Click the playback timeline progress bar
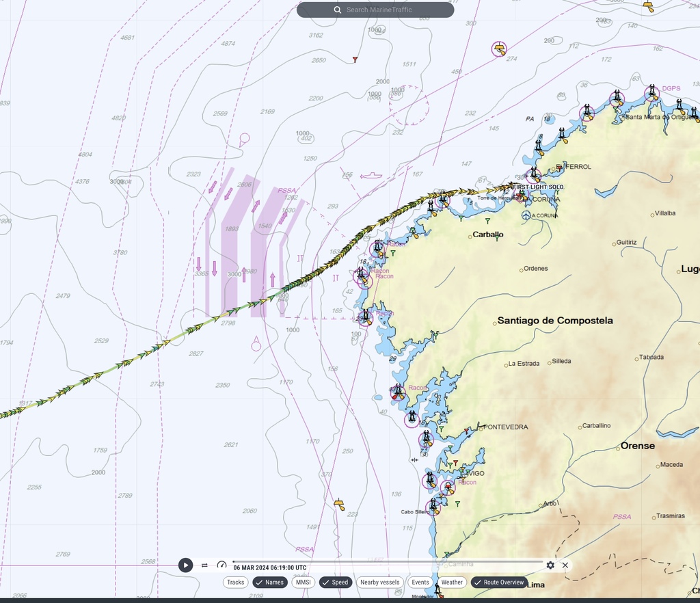The height and width of the screenshot is (603, 700). 388,561
